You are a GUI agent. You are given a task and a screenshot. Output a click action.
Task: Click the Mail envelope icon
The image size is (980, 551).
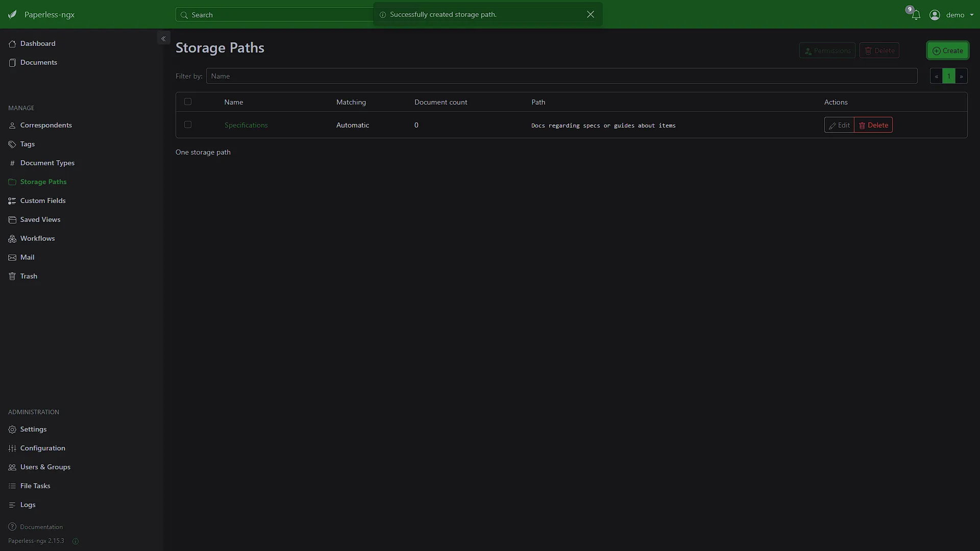[12, 258]
